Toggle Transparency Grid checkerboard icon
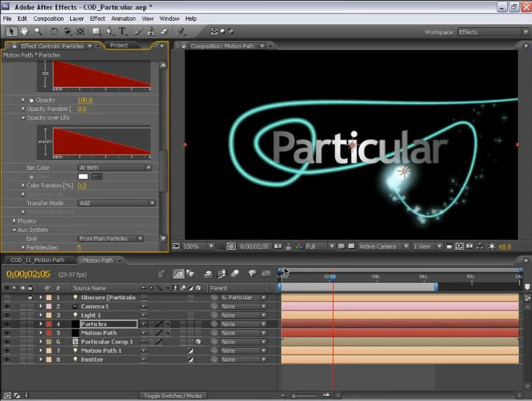This screenshot has height=401, width=532. [352, 247]
